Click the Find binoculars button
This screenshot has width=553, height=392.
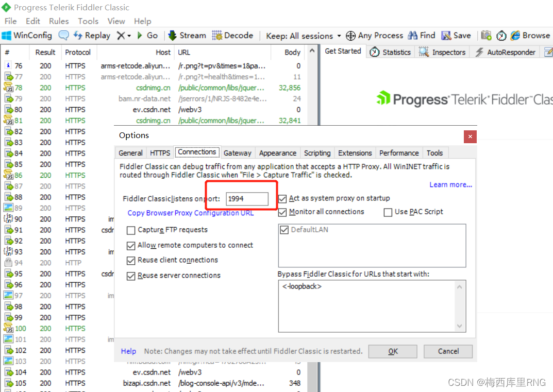pos(422,36)
